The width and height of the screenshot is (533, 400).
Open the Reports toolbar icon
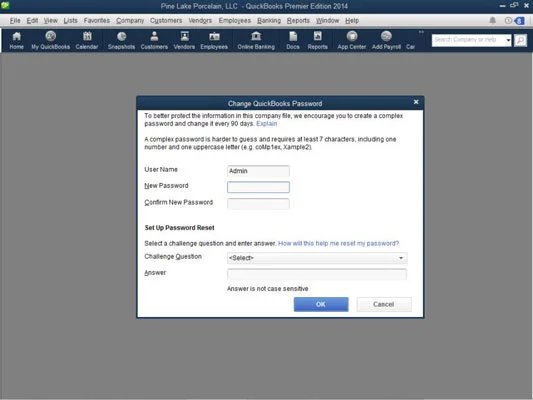coord(317,40)
